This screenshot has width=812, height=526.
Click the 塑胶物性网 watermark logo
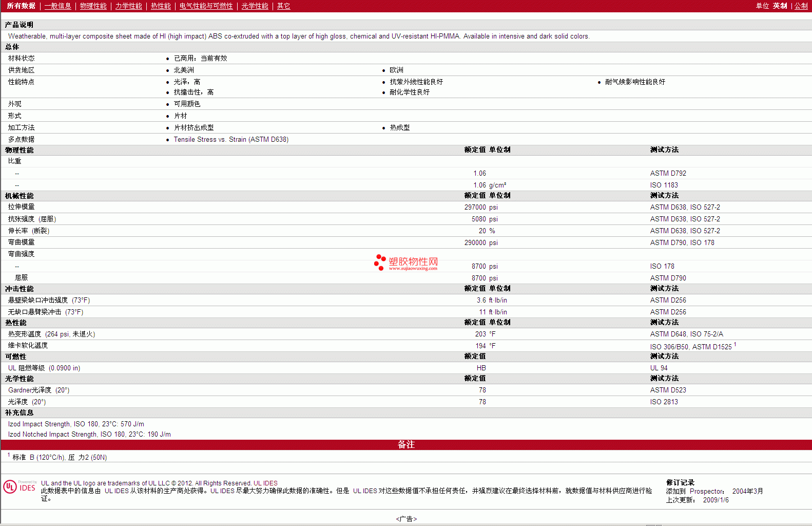406,262
